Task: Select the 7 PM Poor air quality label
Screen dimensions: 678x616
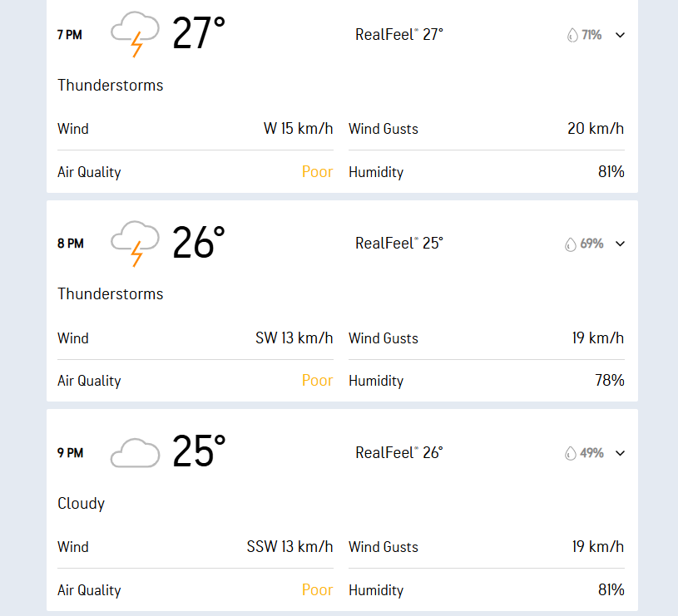Action: [x=318, y=172]
